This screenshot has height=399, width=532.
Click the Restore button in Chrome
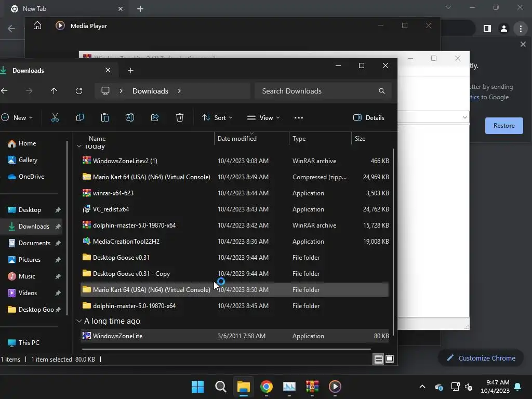[x=504, y=126]
